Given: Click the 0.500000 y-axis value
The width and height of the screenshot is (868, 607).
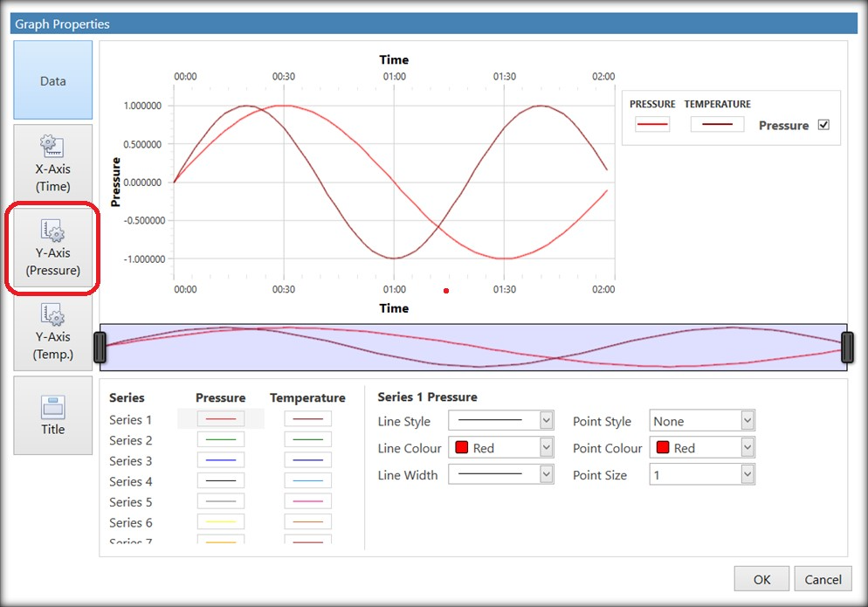Looking at the screenshot, I should (142, 145).
